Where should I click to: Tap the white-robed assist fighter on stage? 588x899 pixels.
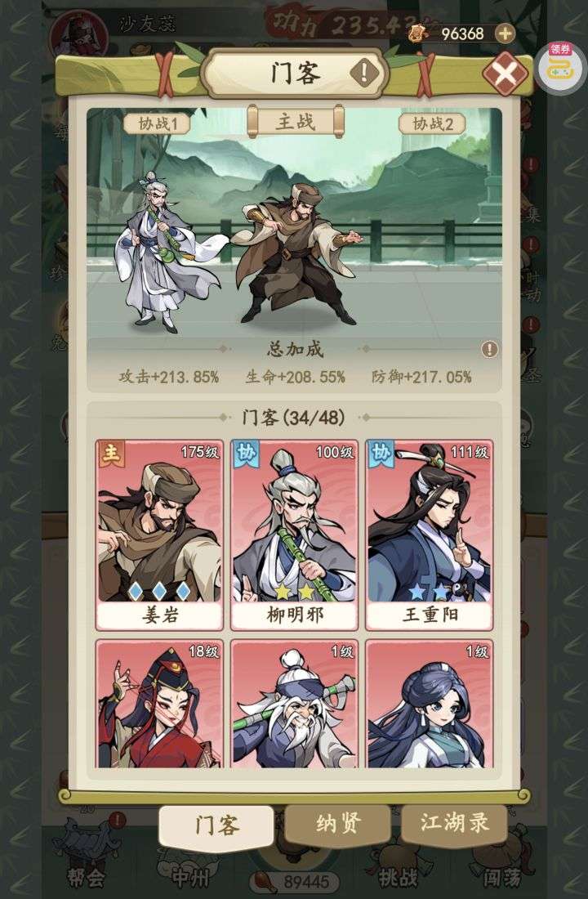click(x=163, y=253)
